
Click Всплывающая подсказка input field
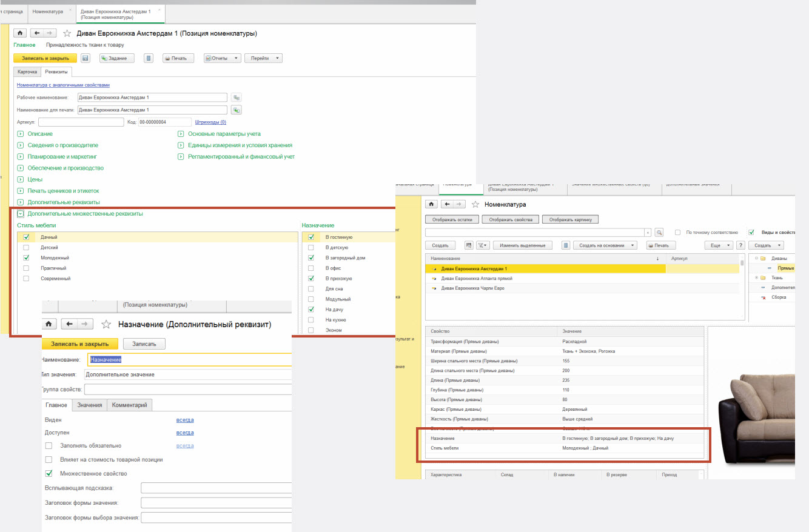216,488
